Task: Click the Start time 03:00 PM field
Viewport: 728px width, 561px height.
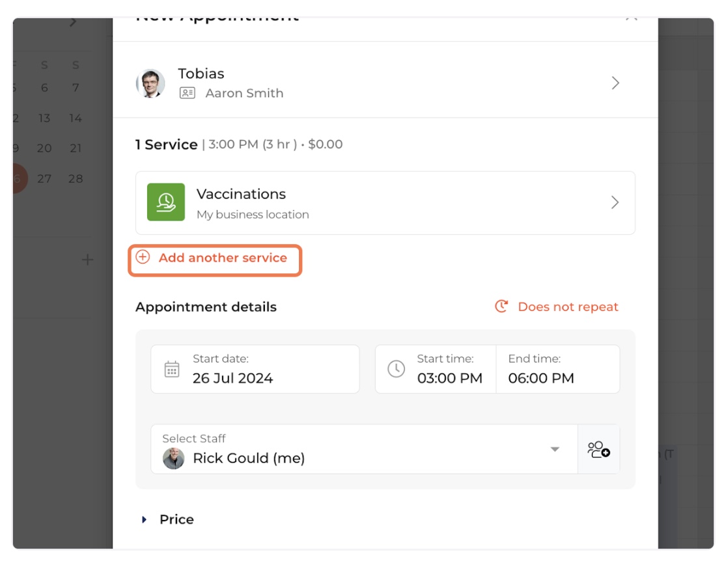Action: (x=449, y=369)
